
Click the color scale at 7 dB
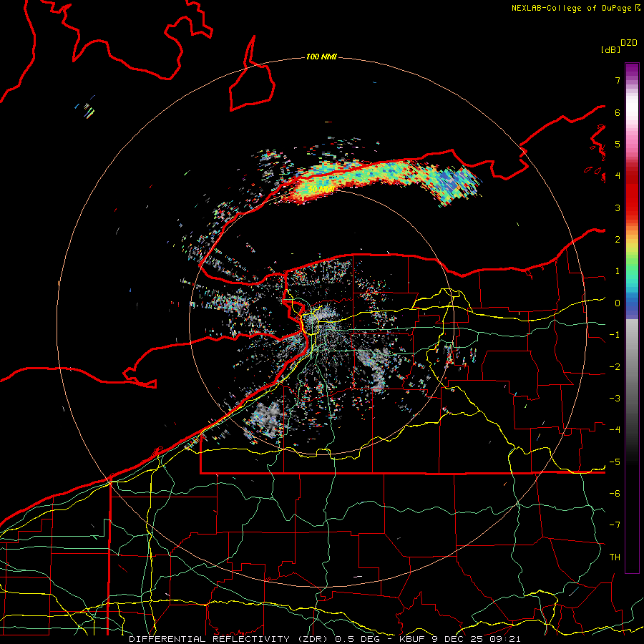coord(632,80)
